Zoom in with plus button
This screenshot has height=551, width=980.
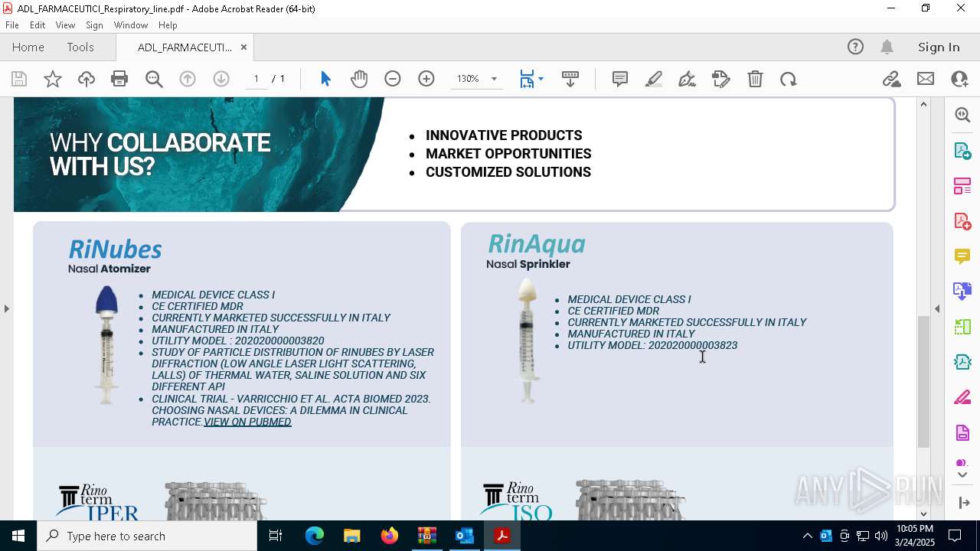[426, 79]
